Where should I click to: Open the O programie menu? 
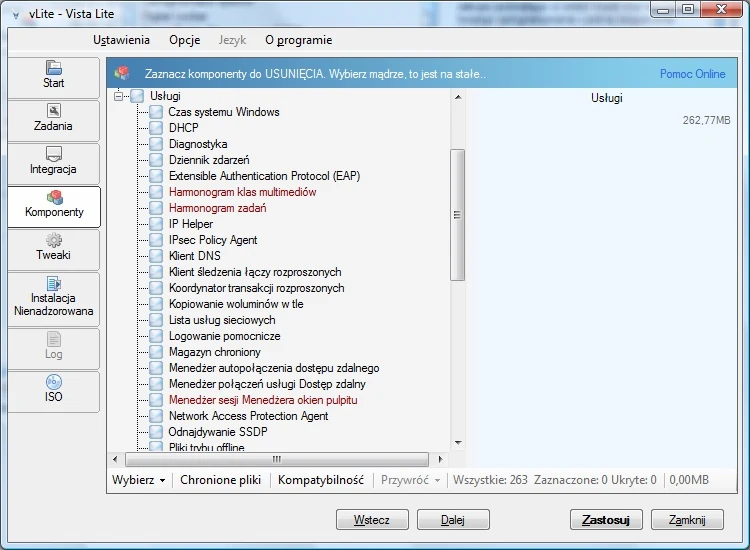tap(298, 40)
